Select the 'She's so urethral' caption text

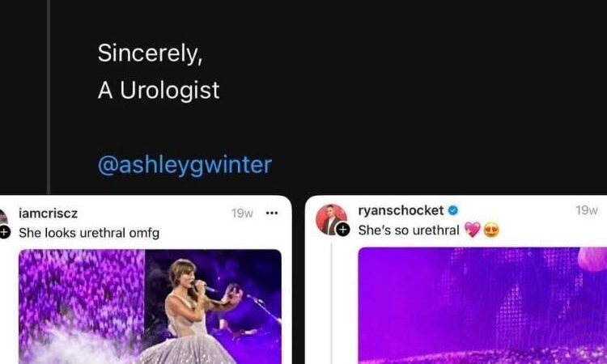click(409, 231)
